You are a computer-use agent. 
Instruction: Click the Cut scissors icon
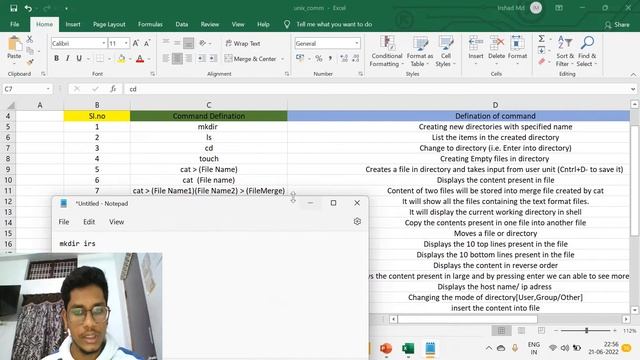pos(30,40)
